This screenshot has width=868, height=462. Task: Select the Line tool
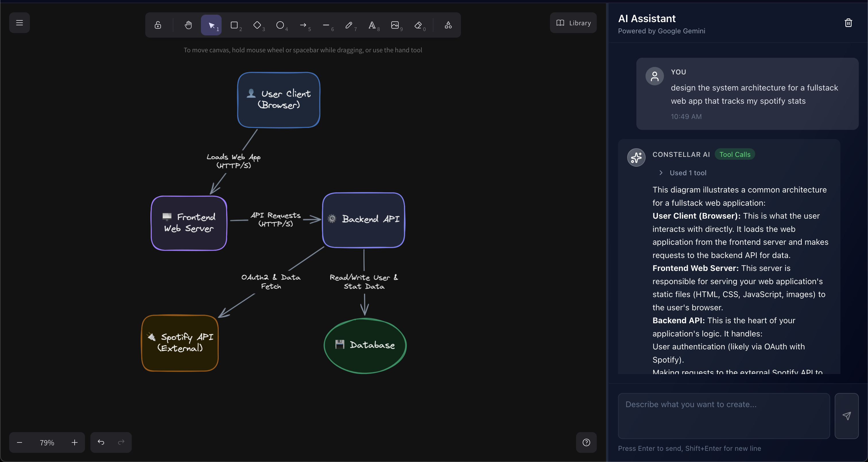pyautogui.click(x=326, y=25)
